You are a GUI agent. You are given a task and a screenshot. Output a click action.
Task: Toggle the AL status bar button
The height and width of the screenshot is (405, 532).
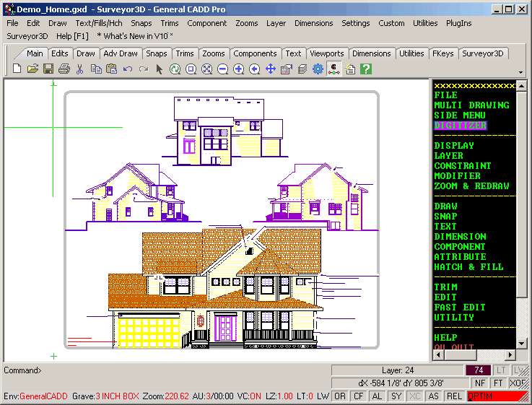coord(376,396)
